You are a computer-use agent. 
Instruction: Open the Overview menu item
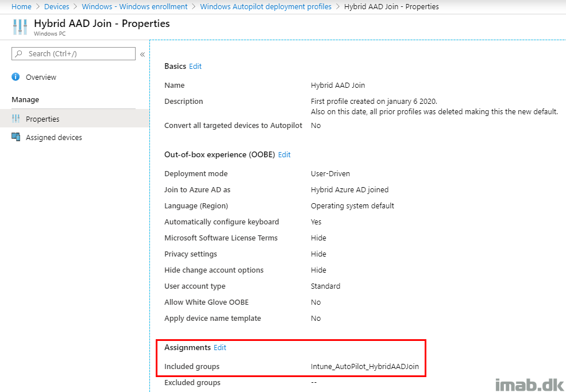click(x=41, y=77)
